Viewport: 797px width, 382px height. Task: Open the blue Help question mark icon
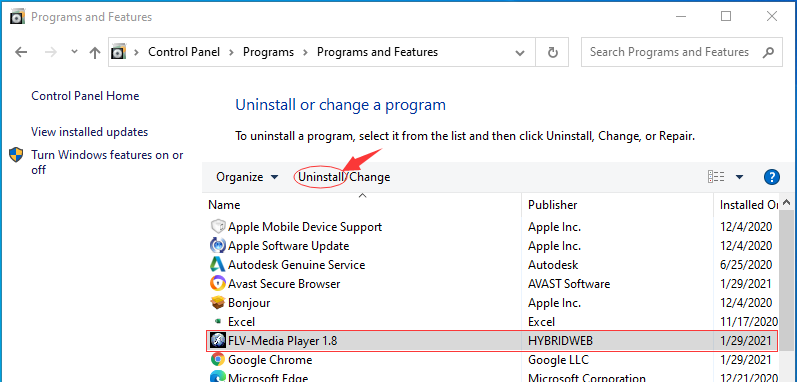click(x=772, y=177)
